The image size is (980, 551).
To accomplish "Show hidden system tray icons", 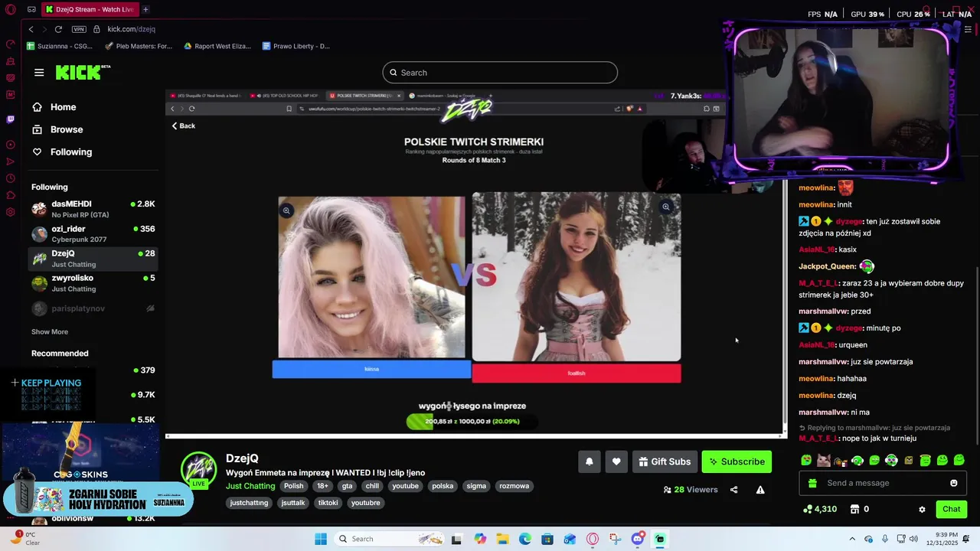I will [852, 539].
